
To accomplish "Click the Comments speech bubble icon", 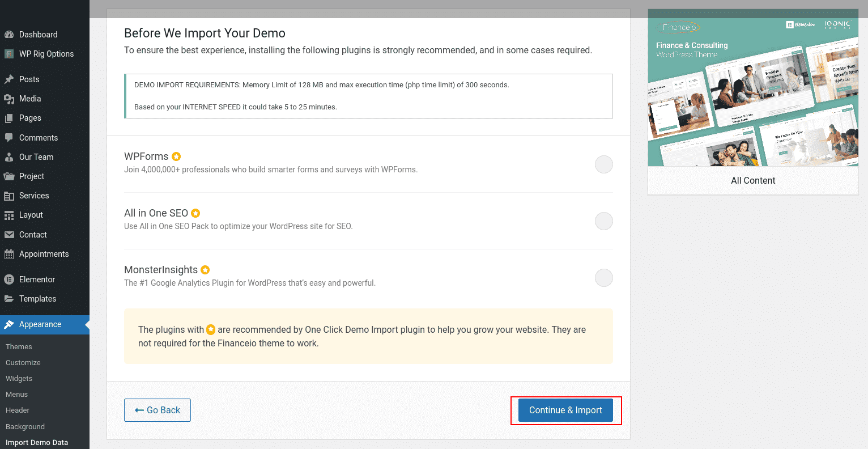I will coord(9,138).
